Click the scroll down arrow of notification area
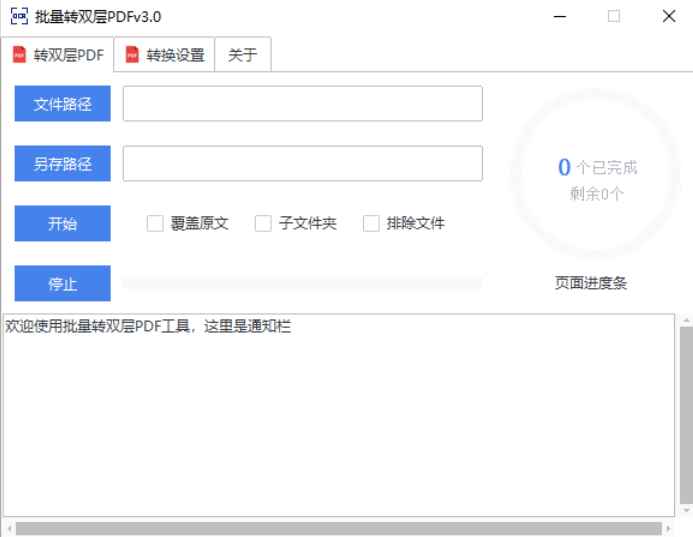This screenshot has width=693, height=537. point(686,510)
